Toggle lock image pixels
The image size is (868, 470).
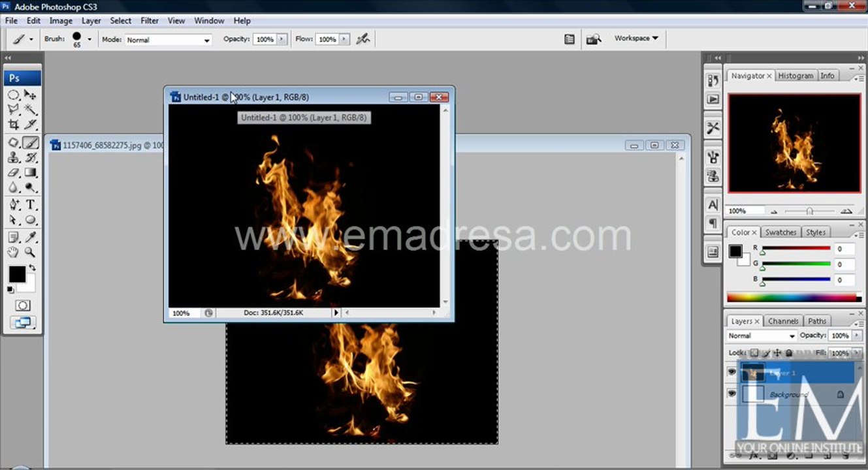[x=766, y=352]
